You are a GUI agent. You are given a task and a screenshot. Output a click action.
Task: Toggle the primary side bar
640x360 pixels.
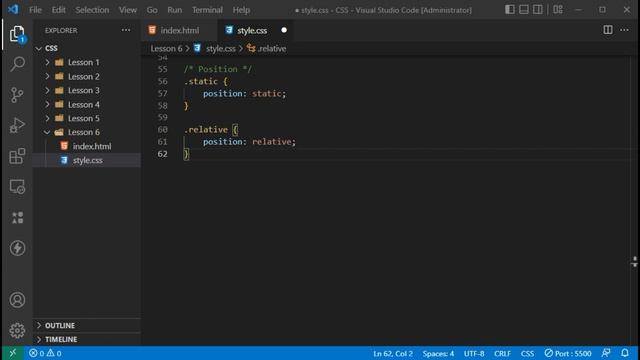509,9
